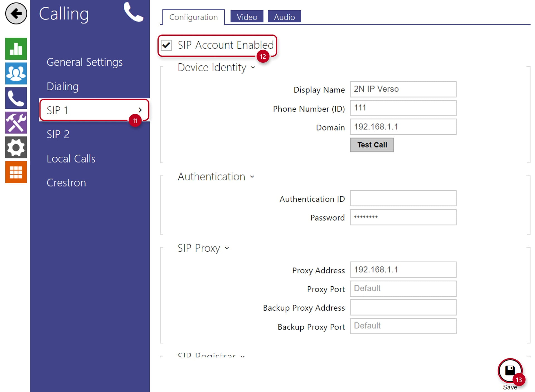Open the blue Directory users icon
This screenshot has height=392, width=535.
(x=16, y=73)
